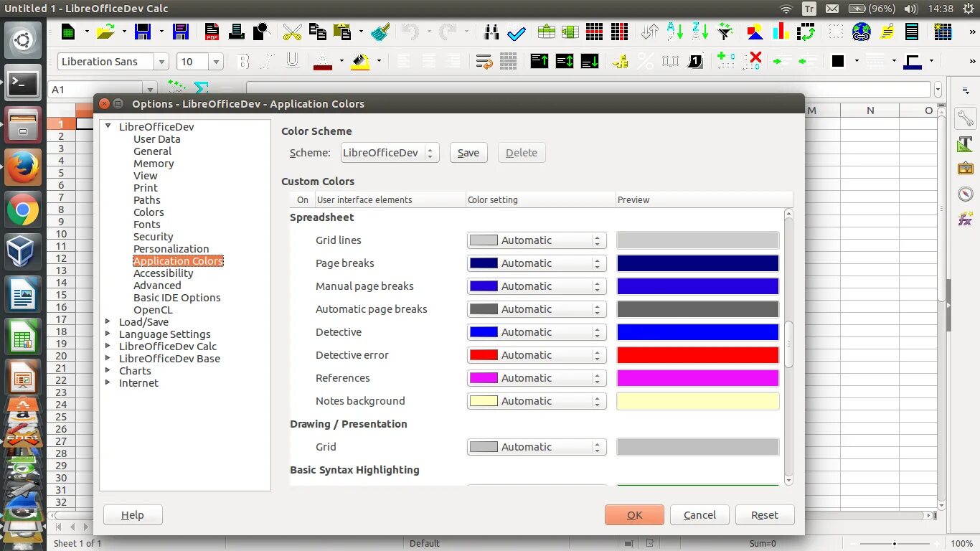Screen dimensions: 980x551
Task: Click the Sort Ascending A-Z icon
Action: point(674,32)
